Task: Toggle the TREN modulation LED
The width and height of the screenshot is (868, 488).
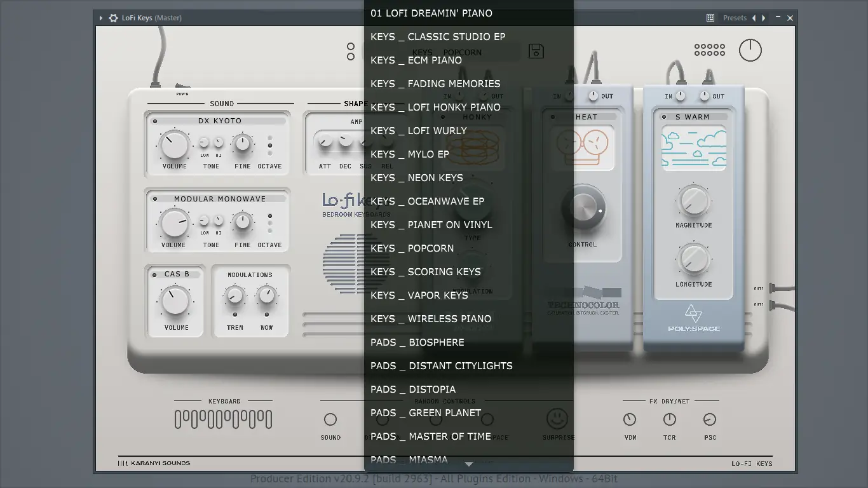Action: [x=235, y=315]
